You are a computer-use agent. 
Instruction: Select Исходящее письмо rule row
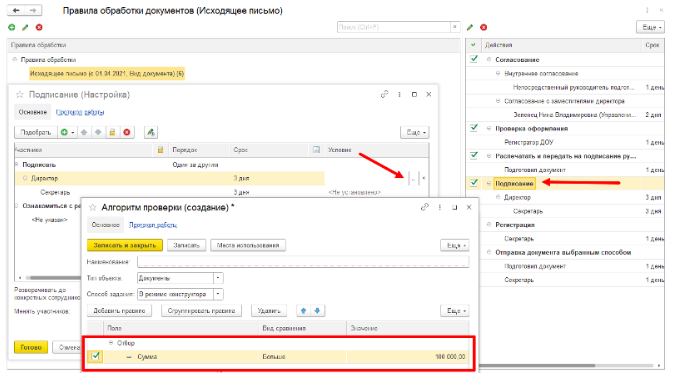point(107,73)
